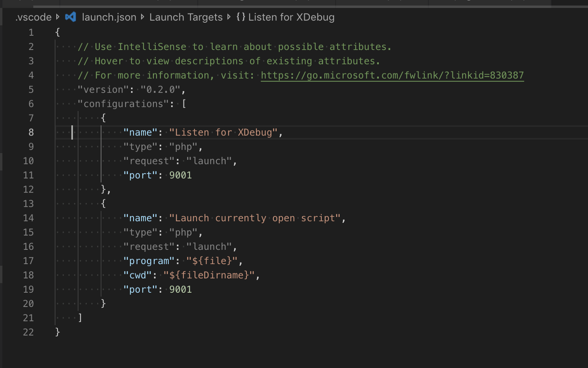Image resolution: width=588 pixels, height=368 pixels.
Task: Click line number 14 in the gutter
Action: [28, 218]
